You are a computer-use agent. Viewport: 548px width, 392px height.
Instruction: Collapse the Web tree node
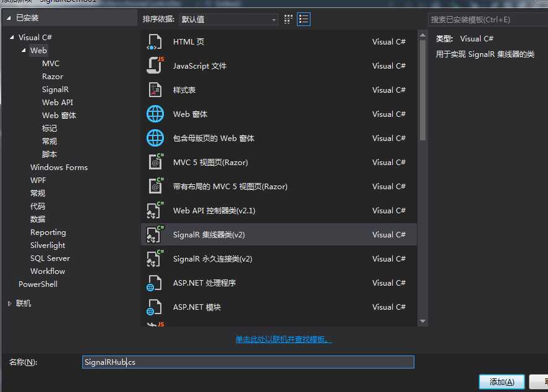[x=24, y=50]
